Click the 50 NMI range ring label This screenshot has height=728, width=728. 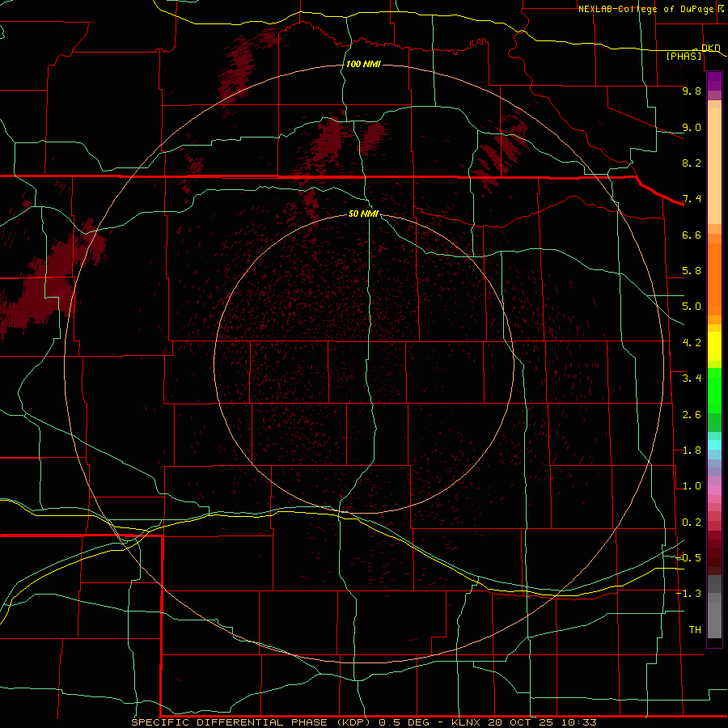[x=363, y=214]
